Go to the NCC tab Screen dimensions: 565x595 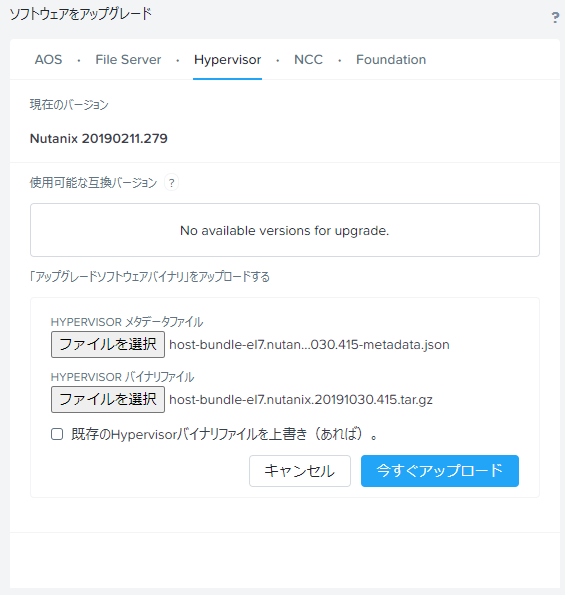click(308, 60)
